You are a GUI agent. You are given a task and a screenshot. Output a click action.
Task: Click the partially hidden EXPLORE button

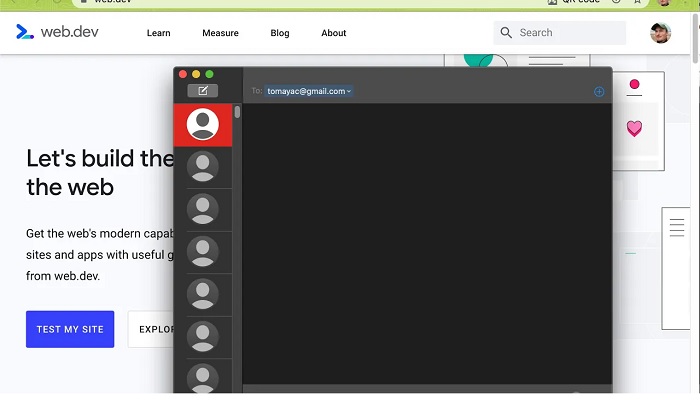tap(151, 329)
